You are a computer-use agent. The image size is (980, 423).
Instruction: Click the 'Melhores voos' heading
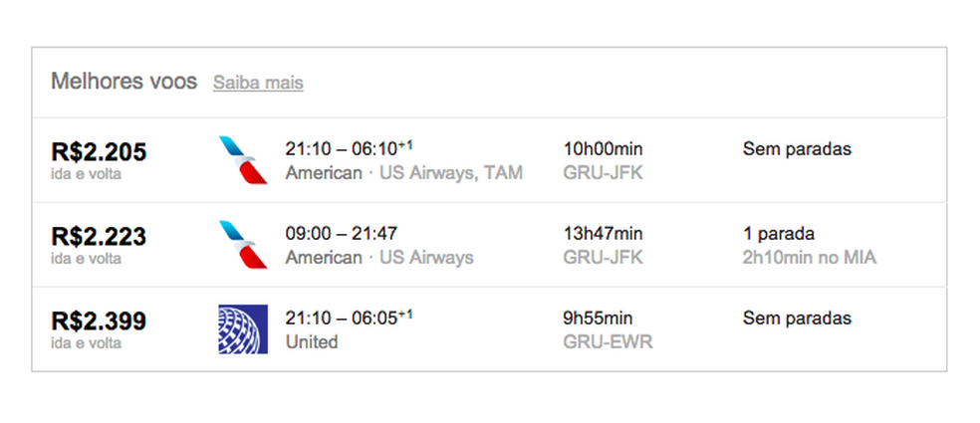[x=124, y=82]
